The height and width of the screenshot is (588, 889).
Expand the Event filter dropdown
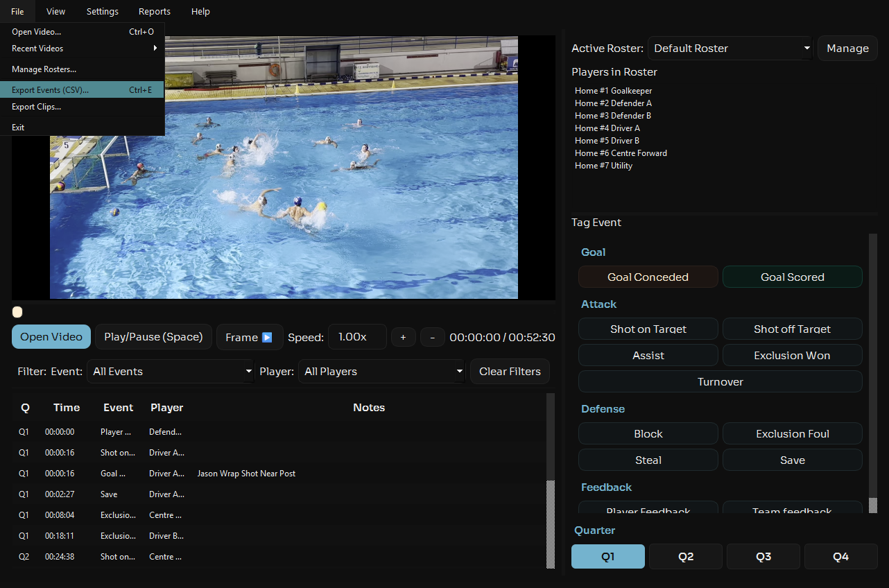click(171, 372)
